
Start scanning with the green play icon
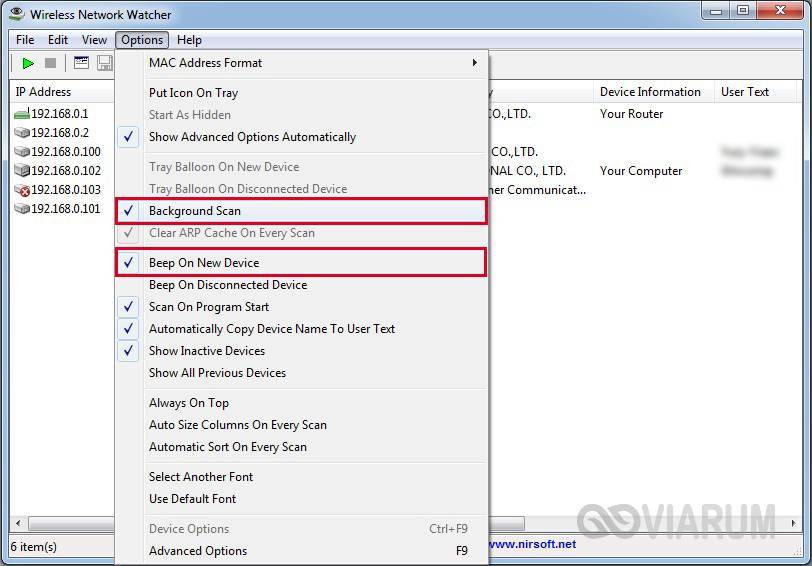[28, 63]
